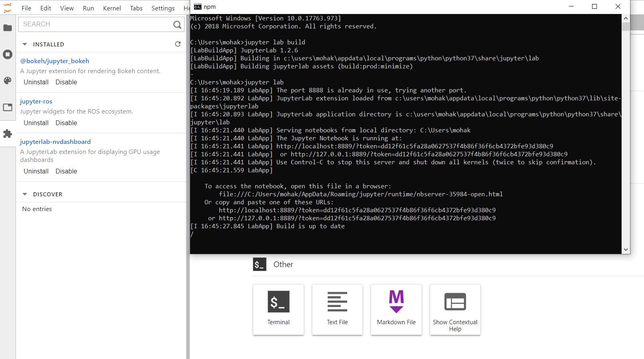Screen dimensions: 644x359
Task: Open the Running Terminals and Kernels sidebar icon
Action: (x=8, y=54)
